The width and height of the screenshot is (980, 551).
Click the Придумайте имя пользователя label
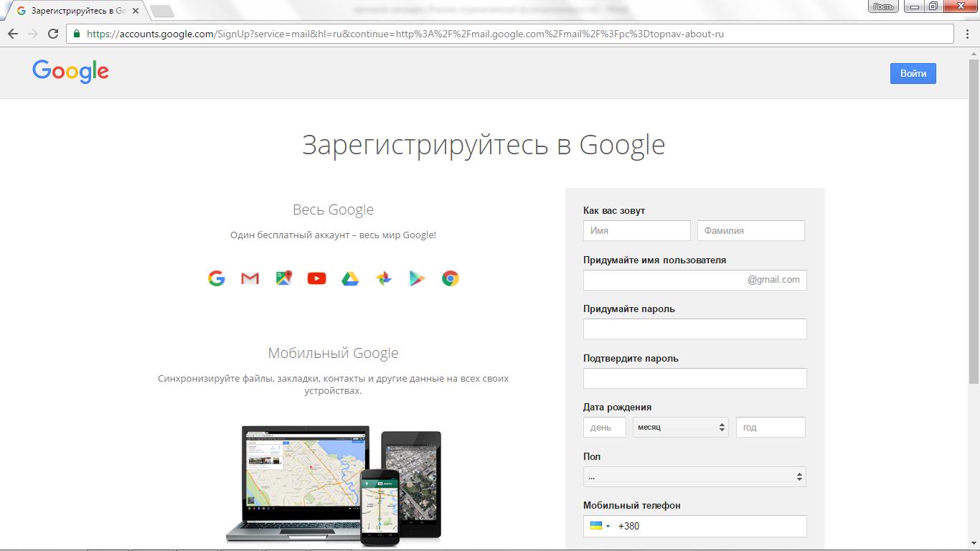tap(655, 260)
